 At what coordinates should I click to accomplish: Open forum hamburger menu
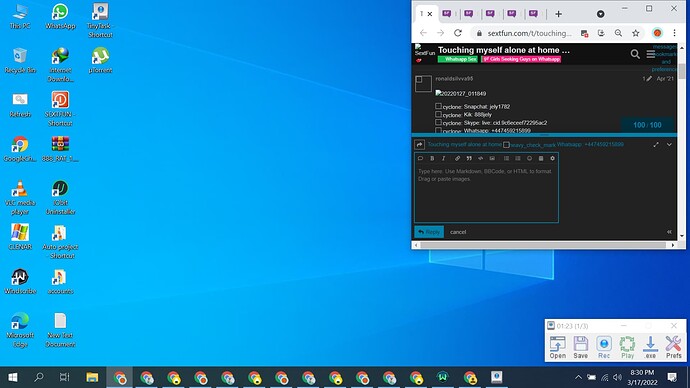tap(650, 54)
